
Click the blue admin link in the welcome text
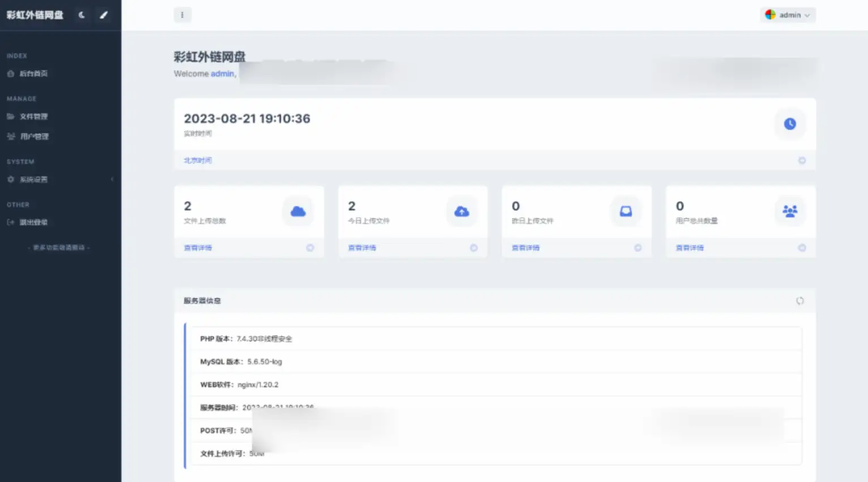point(222,74)
